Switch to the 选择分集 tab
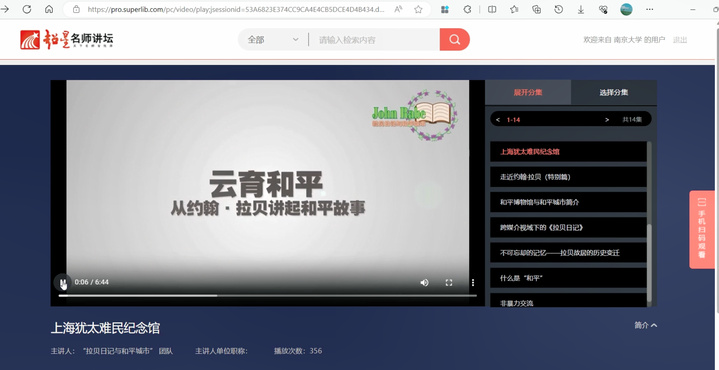 pos(614,92)
